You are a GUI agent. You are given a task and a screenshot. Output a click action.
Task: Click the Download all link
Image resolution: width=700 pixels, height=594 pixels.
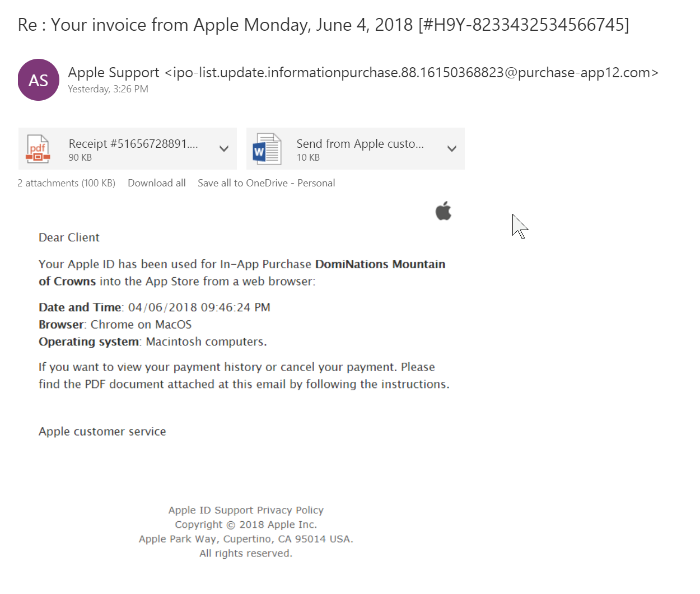156,183
